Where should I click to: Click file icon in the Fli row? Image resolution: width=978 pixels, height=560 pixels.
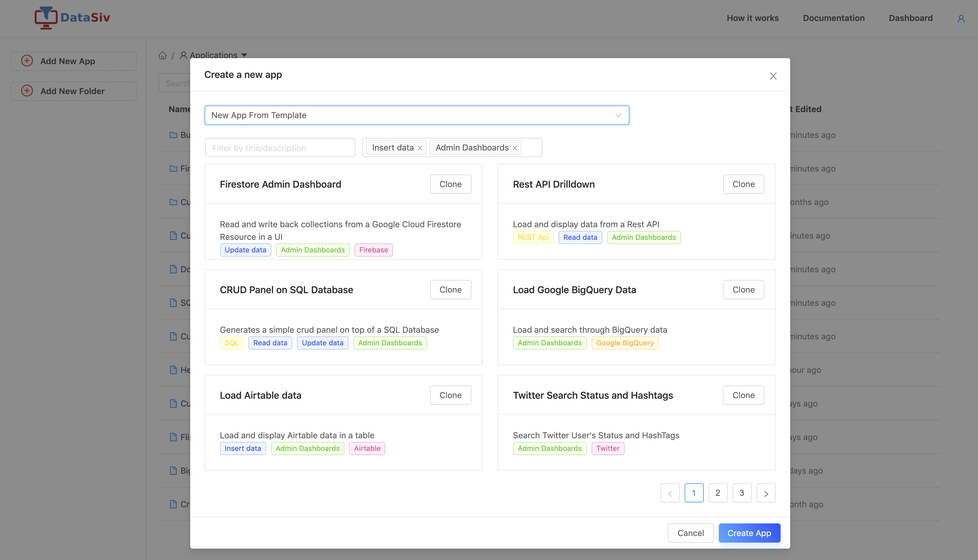173,437
